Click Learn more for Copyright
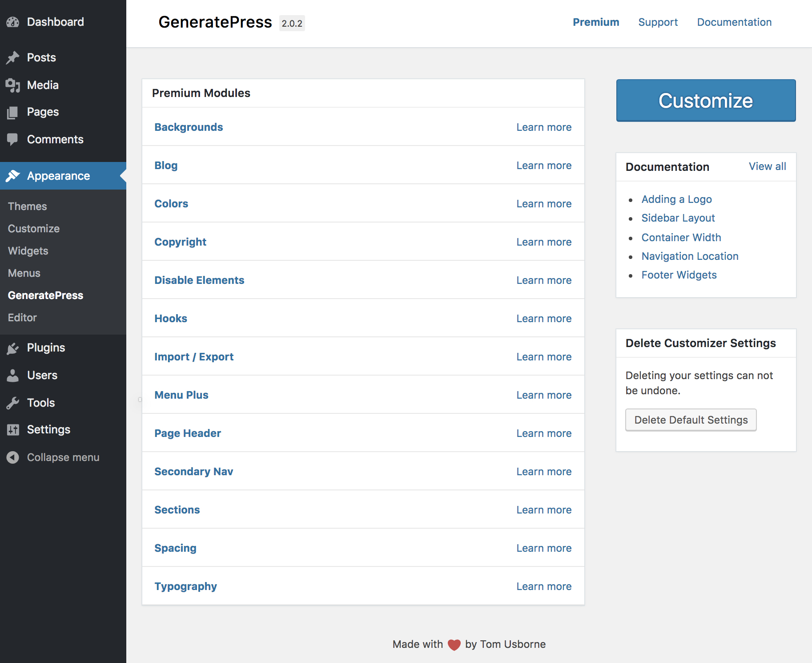 click(x=544, y=242)
